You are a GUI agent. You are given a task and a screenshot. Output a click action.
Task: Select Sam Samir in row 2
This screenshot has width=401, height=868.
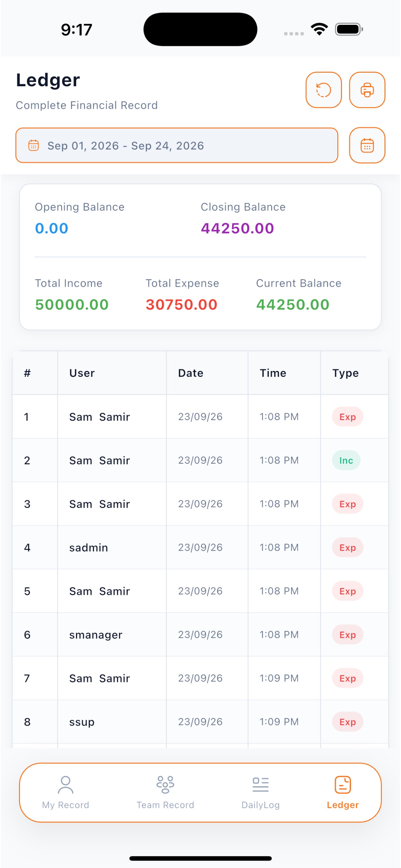[99, 460]
